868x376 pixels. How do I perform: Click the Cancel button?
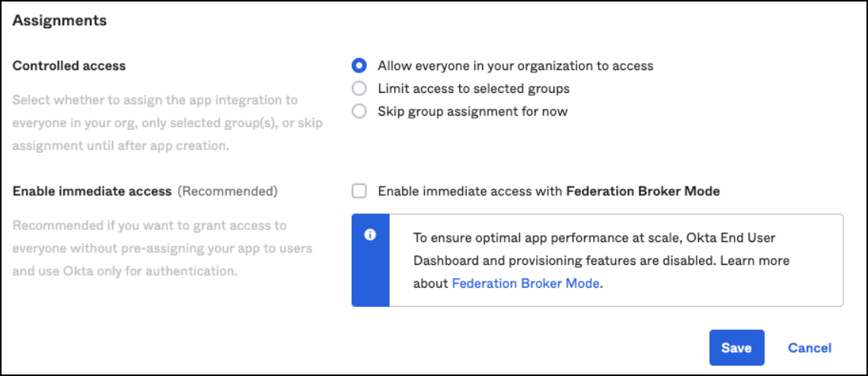(809, 348)
